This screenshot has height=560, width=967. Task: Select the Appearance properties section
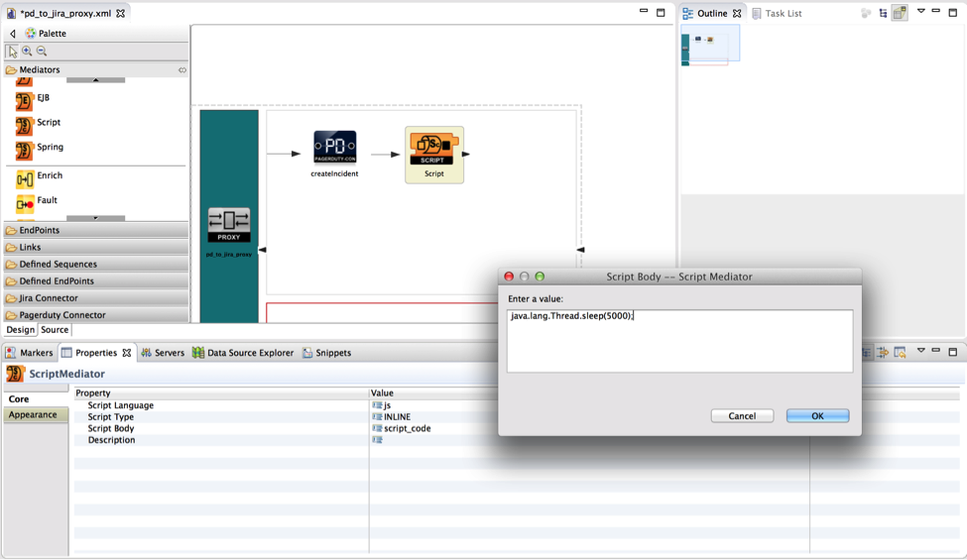click(x=34, y=415)
